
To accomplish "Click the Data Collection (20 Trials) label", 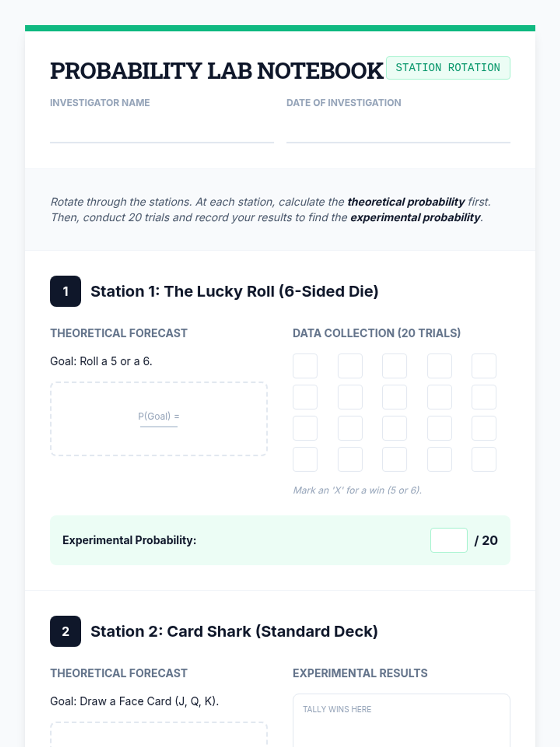I will click(377, 333).
